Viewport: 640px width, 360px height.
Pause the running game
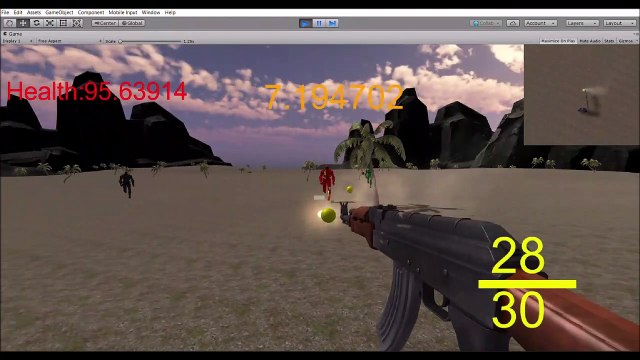[x=319, y=23]
